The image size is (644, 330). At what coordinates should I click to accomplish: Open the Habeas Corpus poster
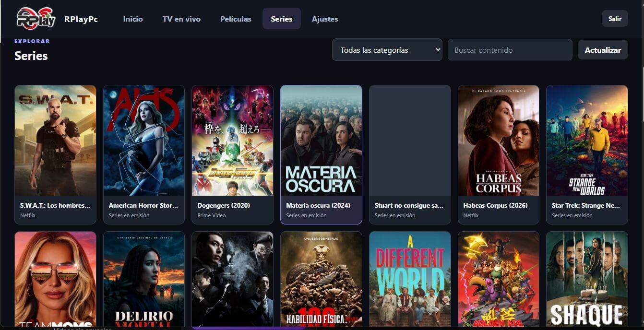pos(499,141)
